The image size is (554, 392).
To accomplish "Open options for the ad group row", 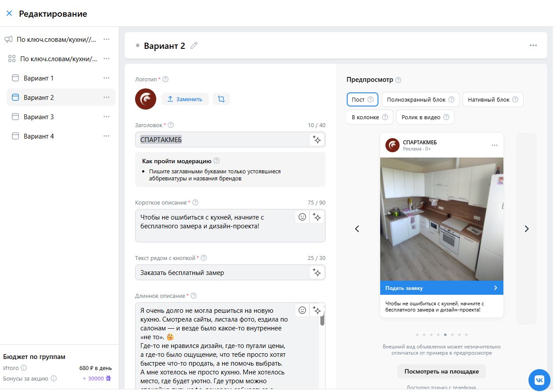I will pos(106,59).
